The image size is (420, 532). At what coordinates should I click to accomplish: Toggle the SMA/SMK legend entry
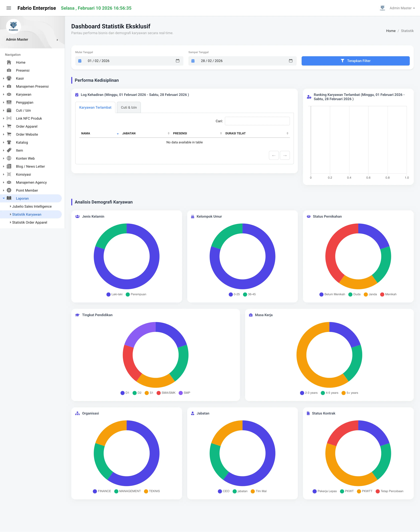click(x=166, y=393)
